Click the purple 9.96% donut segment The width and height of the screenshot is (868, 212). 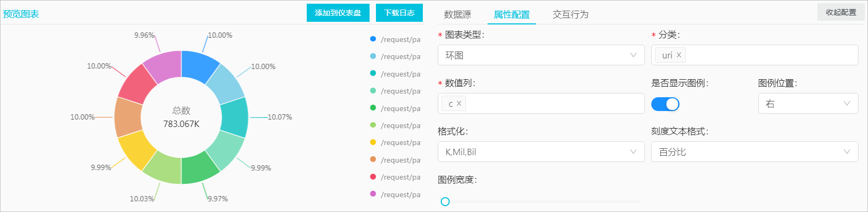(165, 66)
